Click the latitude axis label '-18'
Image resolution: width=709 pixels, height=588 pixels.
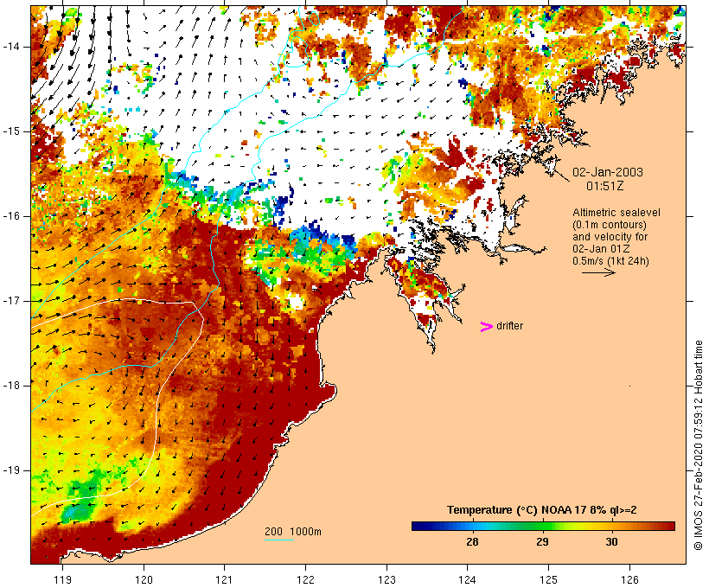tap(10, 386)
